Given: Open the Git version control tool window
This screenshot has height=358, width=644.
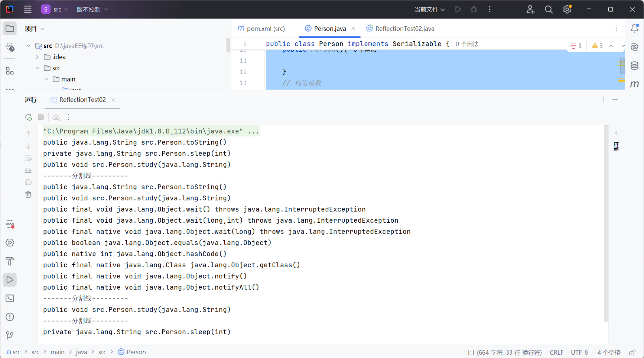Looking at the screenshot, I should pos(10,335).
